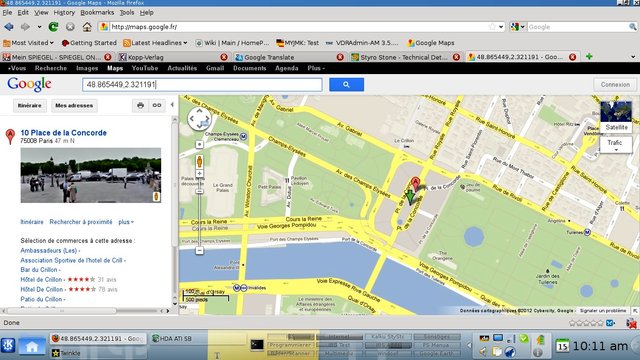
Task: Click the Itinéraire button at panel top
Action: [x=30, y=105]
